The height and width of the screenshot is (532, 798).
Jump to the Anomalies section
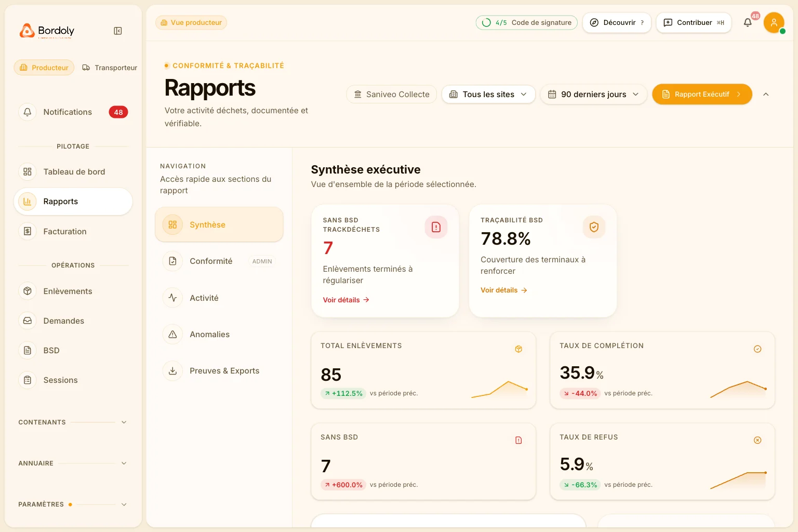pos(219,334)
